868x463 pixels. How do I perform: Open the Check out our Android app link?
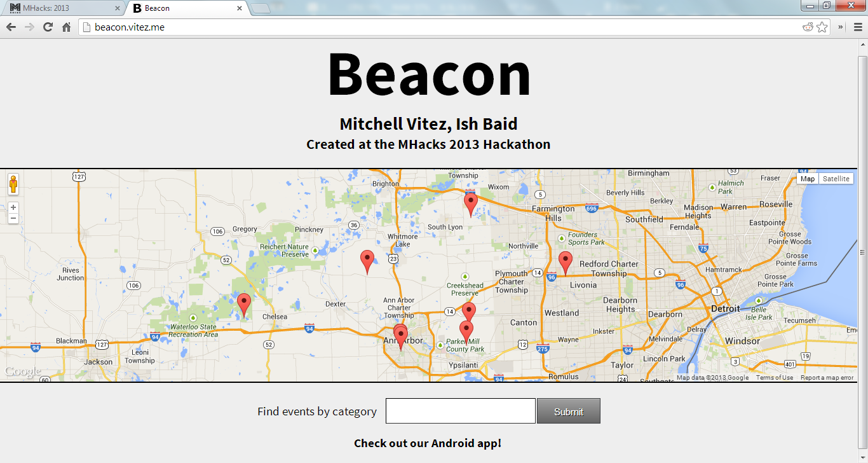pyautogui.click(x=428, y=443)
